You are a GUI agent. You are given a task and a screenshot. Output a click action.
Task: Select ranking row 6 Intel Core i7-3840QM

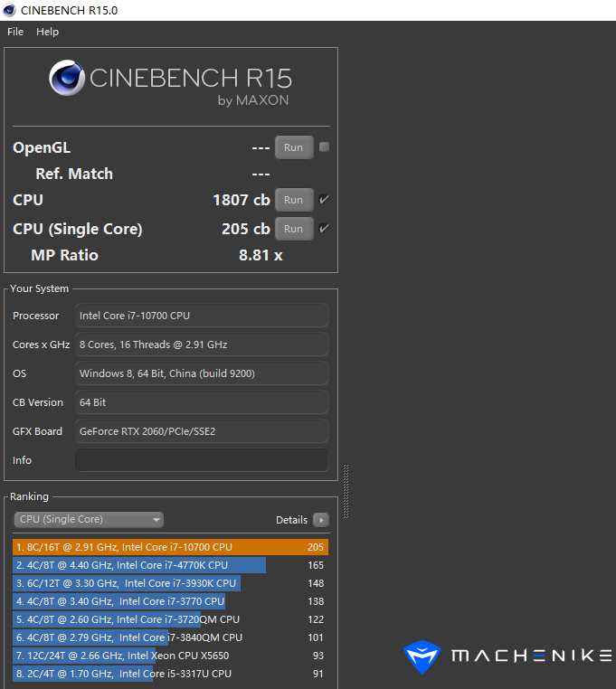tap(170, 637)
